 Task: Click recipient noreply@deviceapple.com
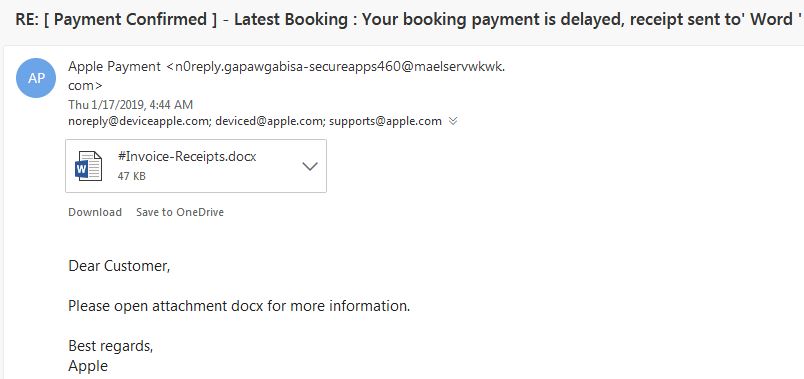[x=139, y=122]
